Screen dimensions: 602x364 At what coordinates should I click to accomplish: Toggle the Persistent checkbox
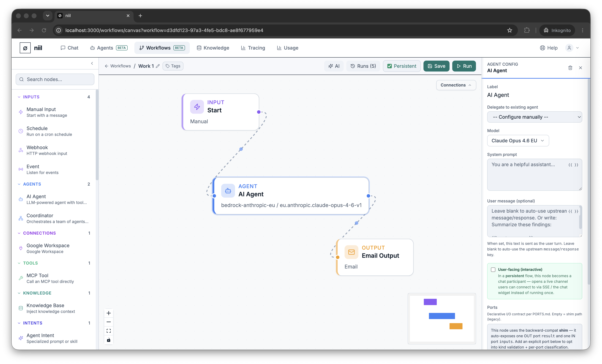point(389,66)
